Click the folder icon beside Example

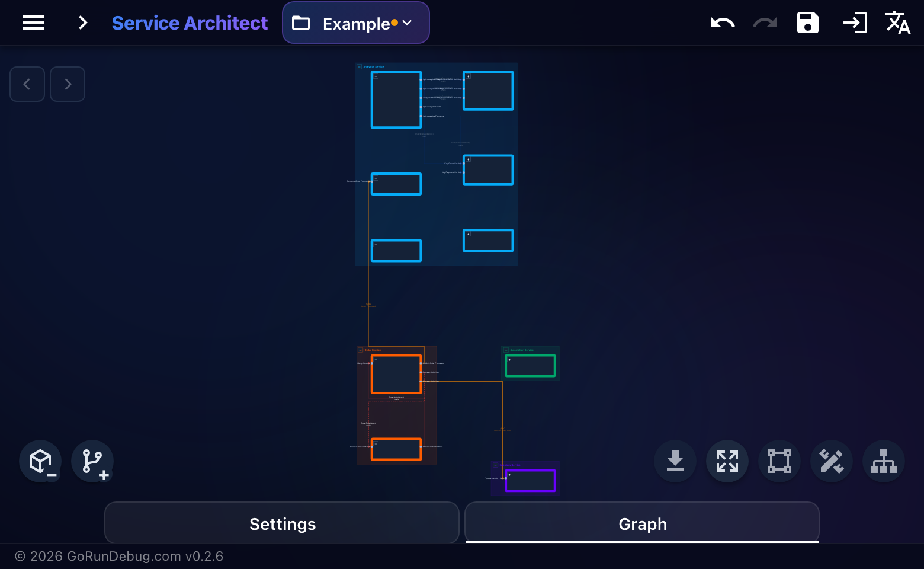pos(301,23)
